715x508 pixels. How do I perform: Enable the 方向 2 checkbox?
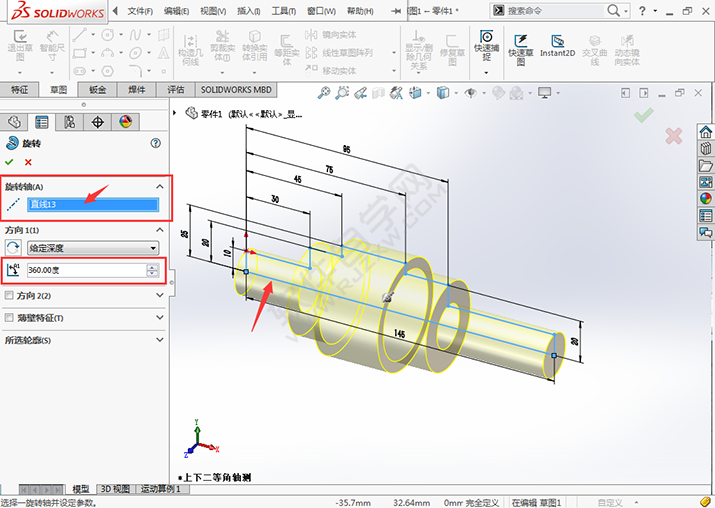tap(10, 296)
